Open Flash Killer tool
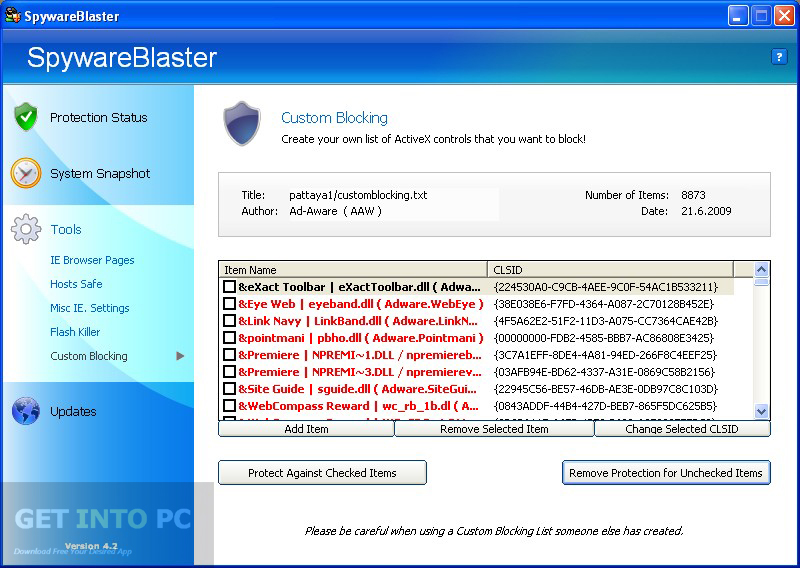Viewport: 800px width, 568px height. 75,332
